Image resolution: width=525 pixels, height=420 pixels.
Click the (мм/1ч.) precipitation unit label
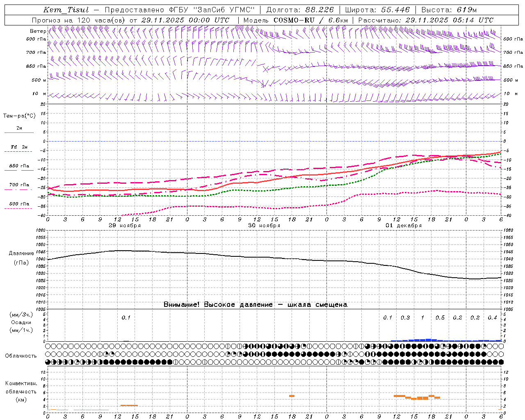(x=21, y=330)
